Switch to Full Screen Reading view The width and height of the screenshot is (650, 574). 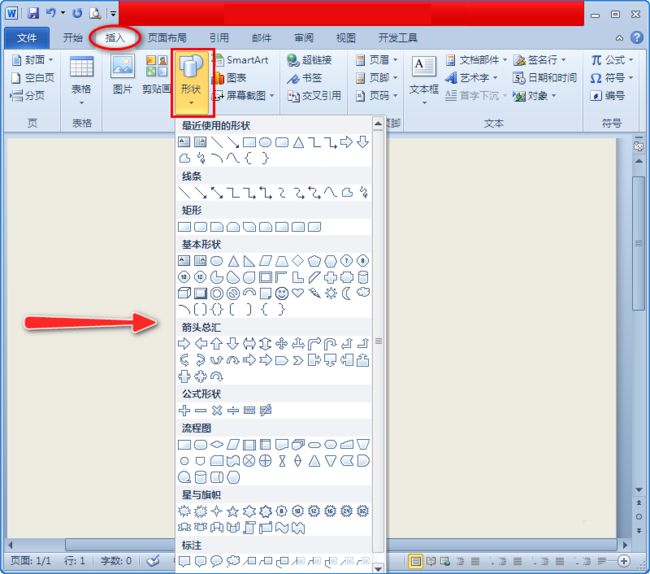431,561
